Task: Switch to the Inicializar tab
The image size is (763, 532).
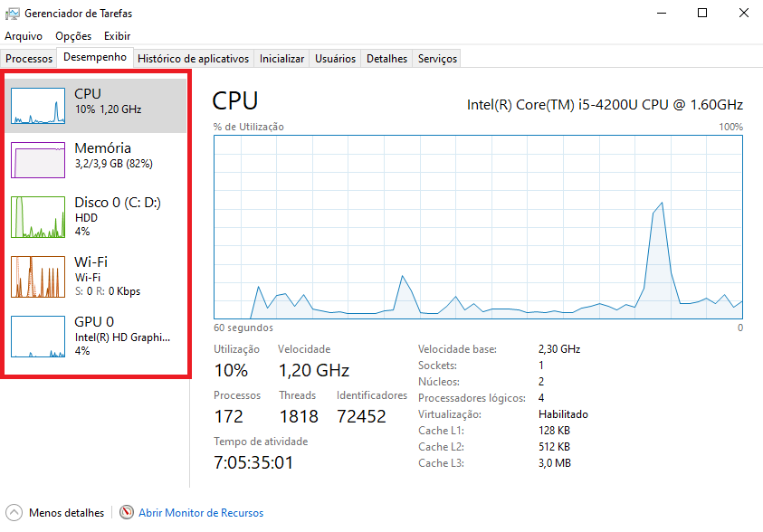Action: coord(281,58)
